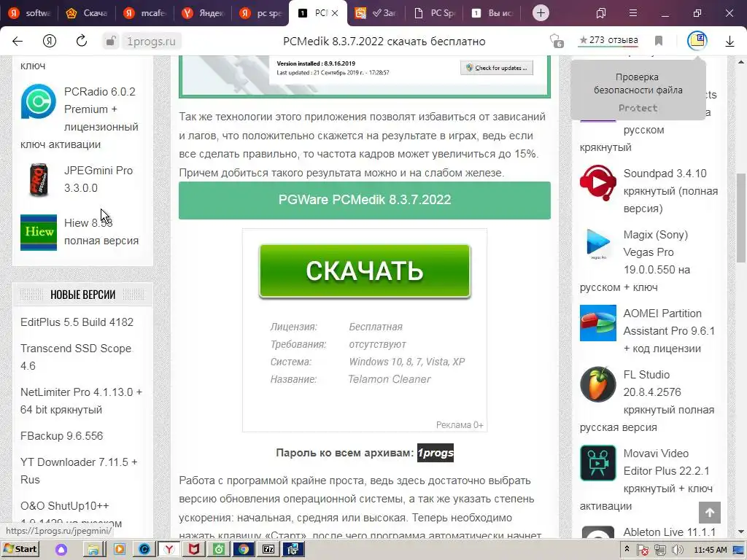Screen dimensions: 747x560
Task: Open a new browser tab
Action: click(x=541, y=13)
